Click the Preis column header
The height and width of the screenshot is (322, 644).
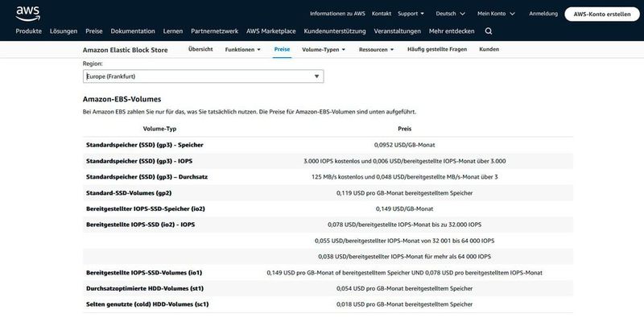[x=405, y=129]
